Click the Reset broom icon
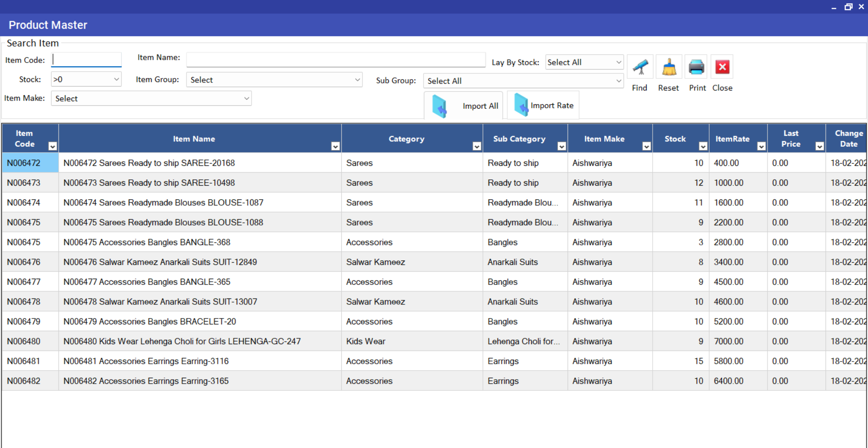This screenshot has height=448, width=868. click(x=669, y=67)
